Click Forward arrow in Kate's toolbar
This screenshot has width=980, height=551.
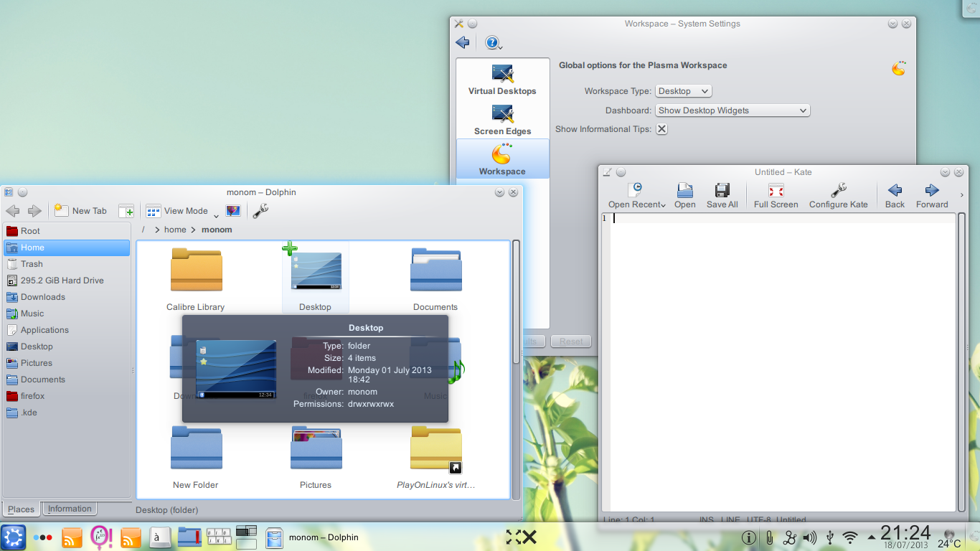pos(932,195)
